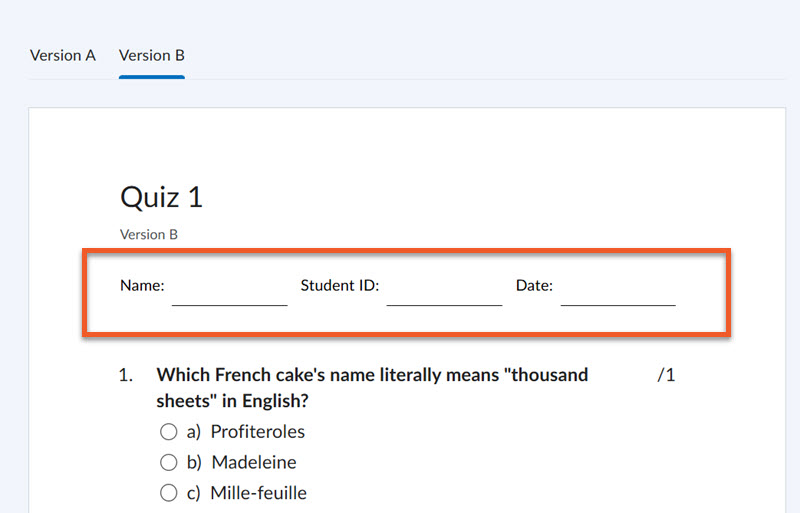Click the /1 point value
This screenshot has height=513, width=800.
point(666,375)
